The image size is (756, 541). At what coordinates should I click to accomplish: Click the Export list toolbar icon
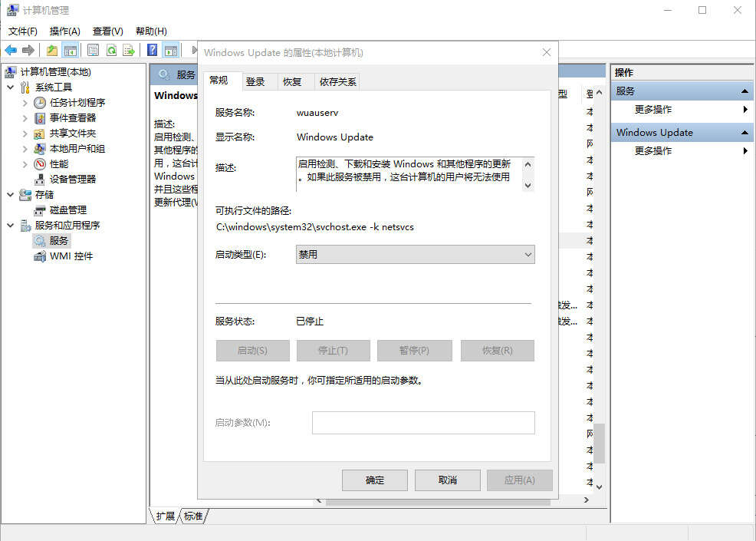[x=129, y=50]
